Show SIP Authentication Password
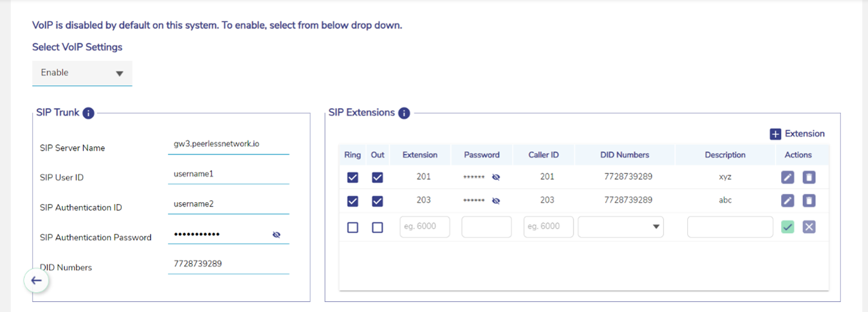The height and width of the screenshot is (312, 868). pyautogui.click(x=276, y=235)
